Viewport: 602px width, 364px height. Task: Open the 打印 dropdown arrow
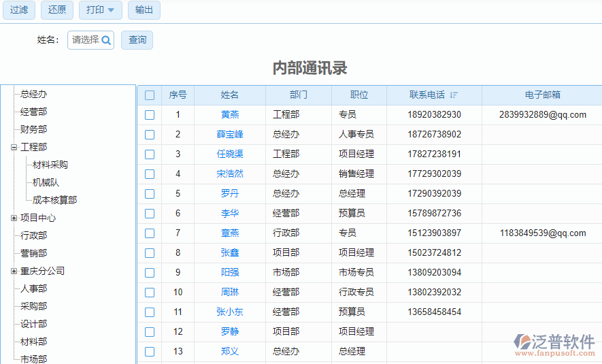click(111, 10)
